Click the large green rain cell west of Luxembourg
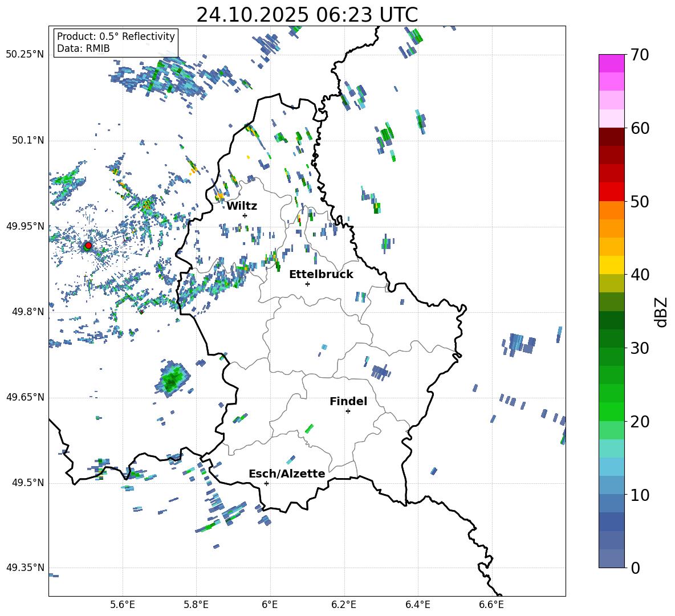675x616 pixels. pyautogui.click(x=173, y=379)
